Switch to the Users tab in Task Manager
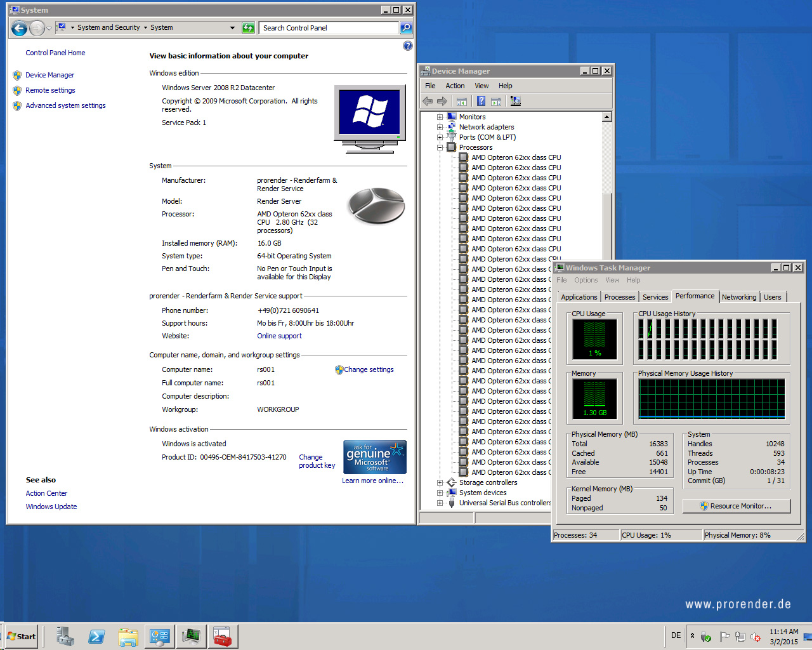 point(773,297)
